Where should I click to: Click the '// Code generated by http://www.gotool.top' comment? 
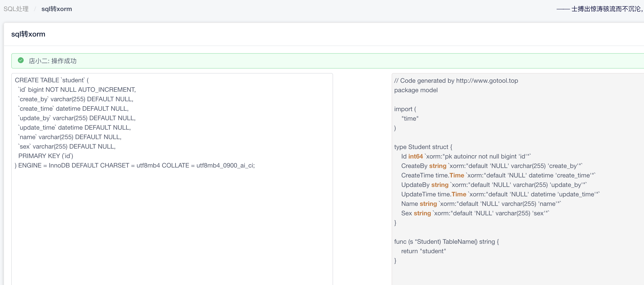coord(456,81)
